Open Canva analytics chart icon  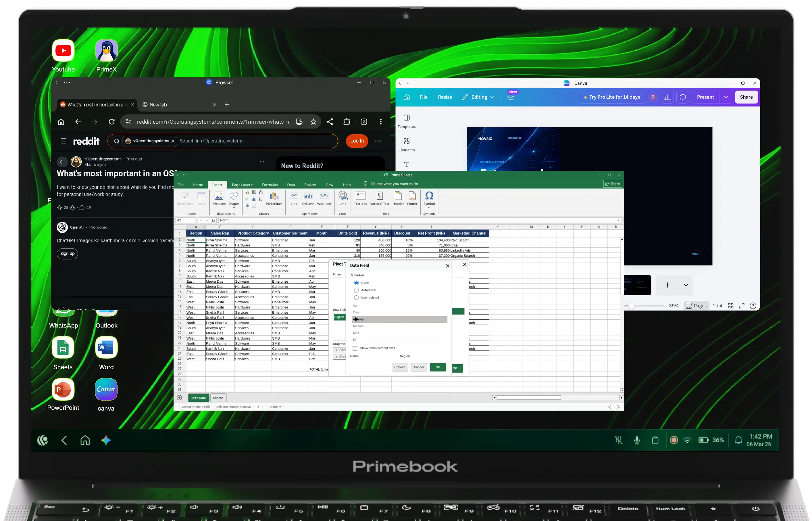point(667,97)
